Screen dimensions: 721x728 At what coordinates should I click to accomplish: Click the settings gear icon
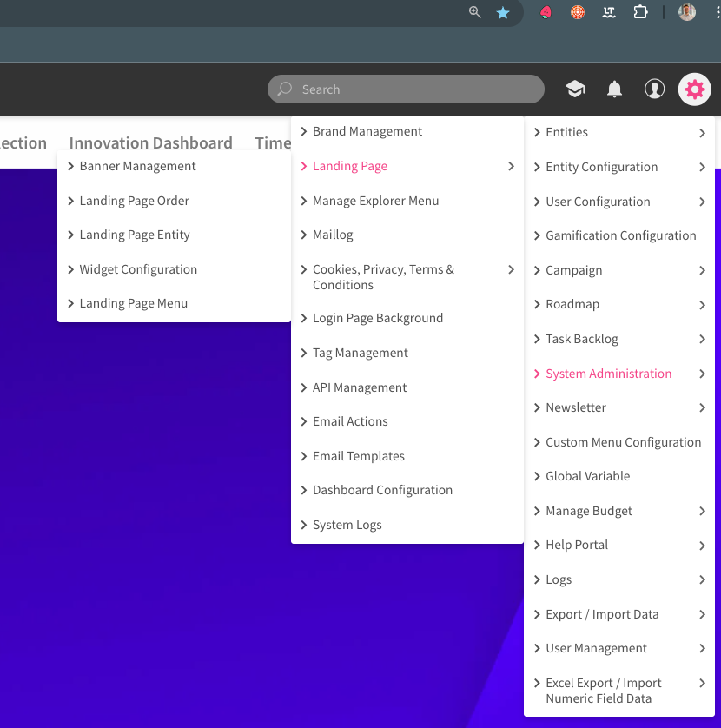click(695, 89)
